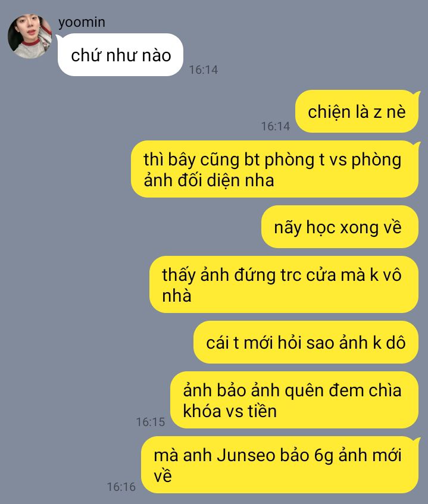Tap the 'mà anh Junseo bảo 6g' message

280,465
